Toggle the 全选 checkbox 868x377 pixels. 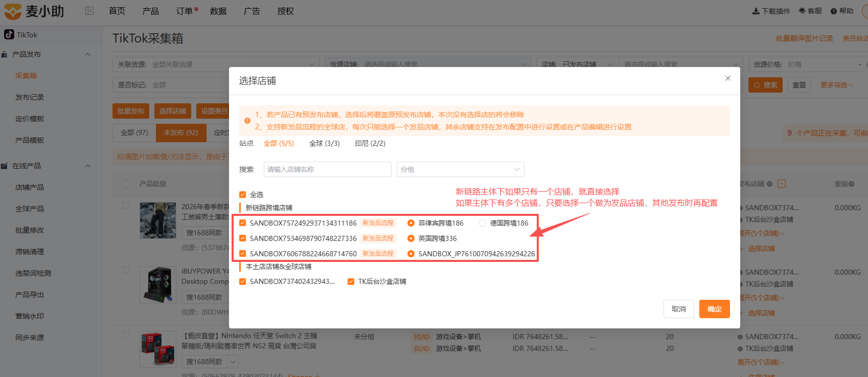coord(243,194)
